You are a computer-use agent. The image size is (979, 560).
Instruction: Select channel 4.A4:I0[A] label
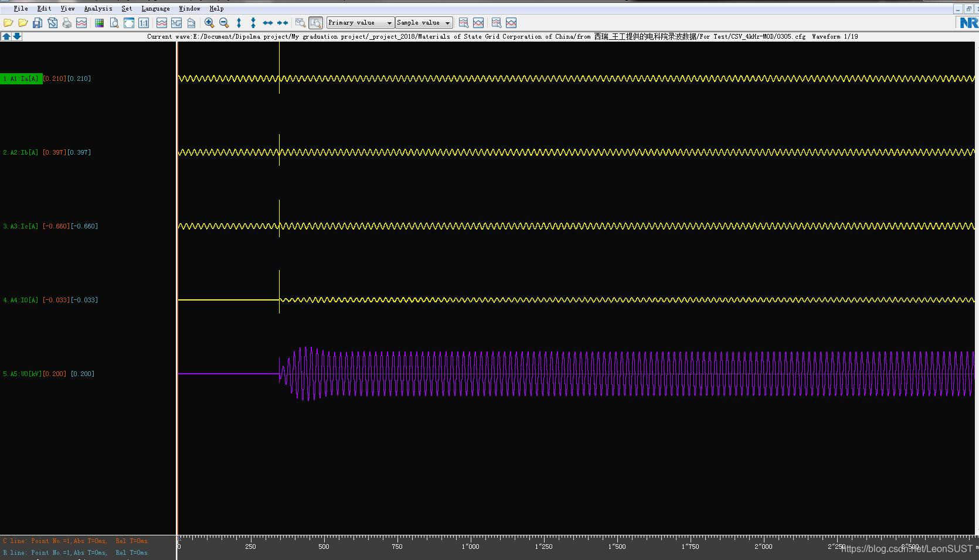tap(21, 300)
